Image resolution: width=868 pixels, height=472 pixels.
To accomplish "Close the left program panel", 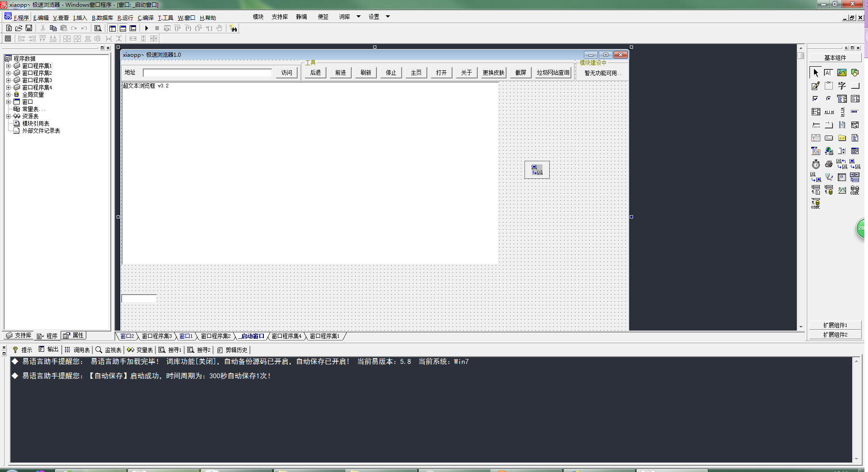I will click(x=108, y=48).
